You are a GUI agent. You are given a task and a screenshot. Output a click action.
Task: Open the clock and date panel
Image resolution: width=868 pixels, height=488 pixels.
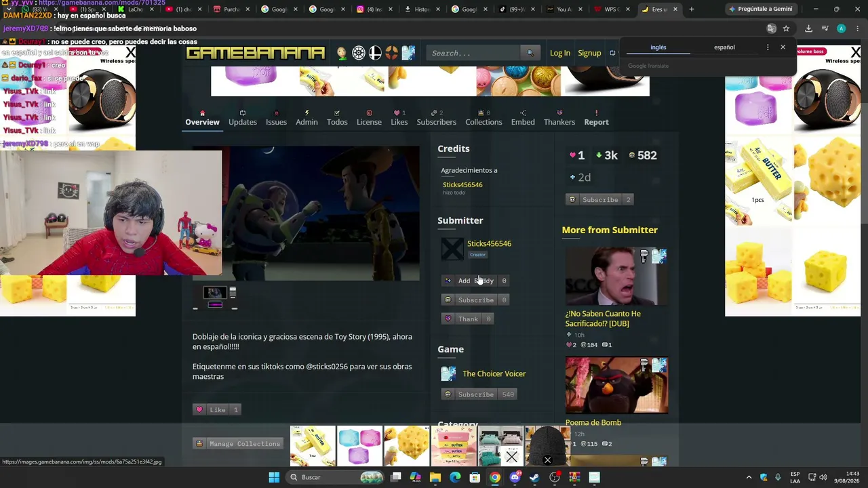pos(847,477)
